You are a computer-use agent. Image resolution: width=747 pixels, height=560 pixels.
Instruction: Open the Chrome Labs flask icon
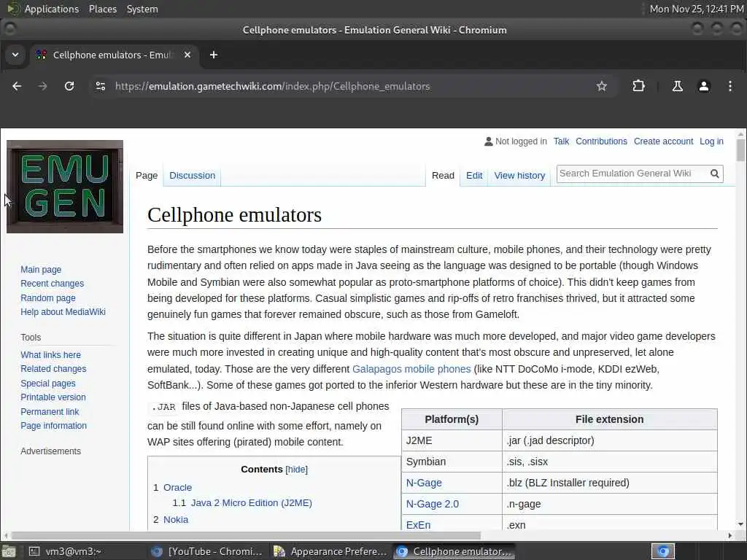677,86
